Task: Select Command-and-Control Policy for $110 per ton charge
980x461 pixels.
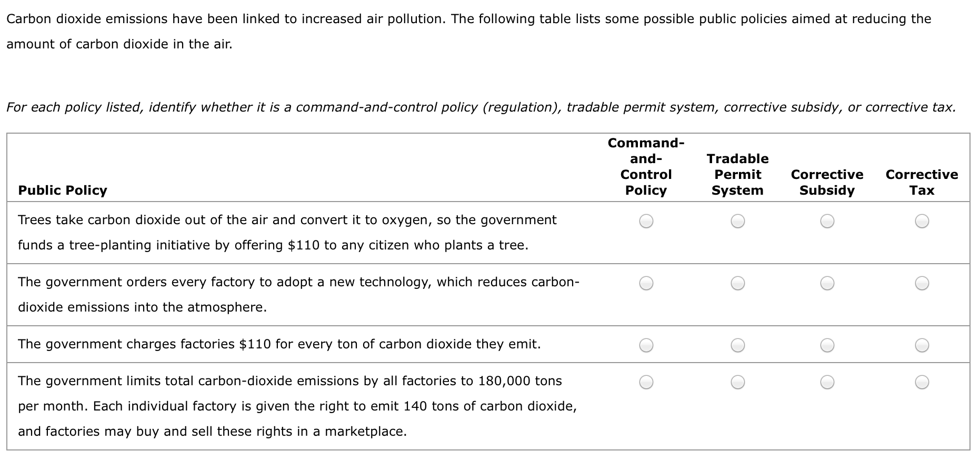Action: coord(647,345)
